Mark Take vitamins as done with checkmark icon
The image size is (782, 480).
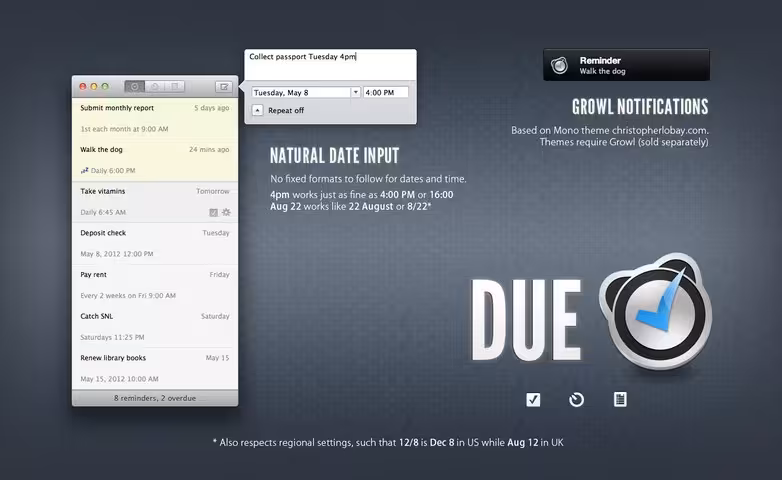pos(213,213)
